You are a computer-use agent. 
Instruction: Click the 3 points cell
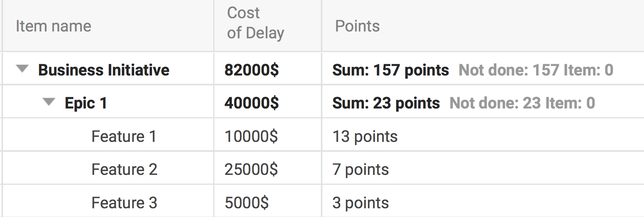tap(360, 203)
